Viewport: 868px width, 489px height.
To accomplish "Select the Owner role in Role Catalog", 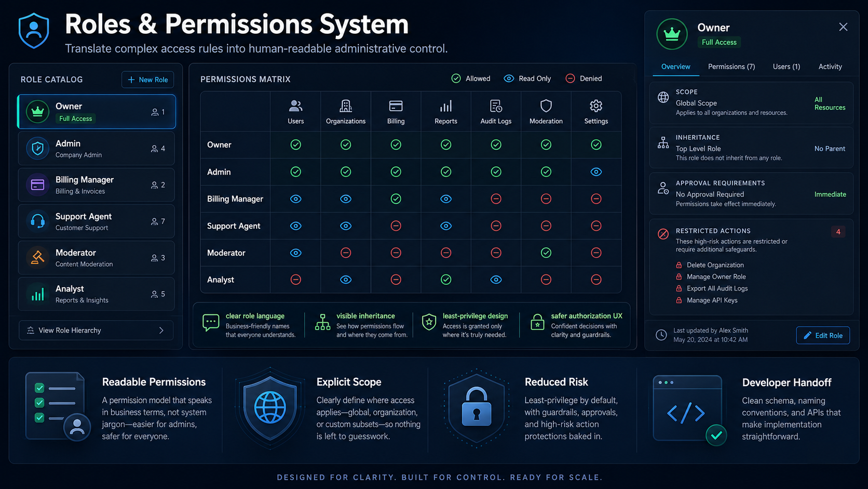I will (x=97, y=112).
